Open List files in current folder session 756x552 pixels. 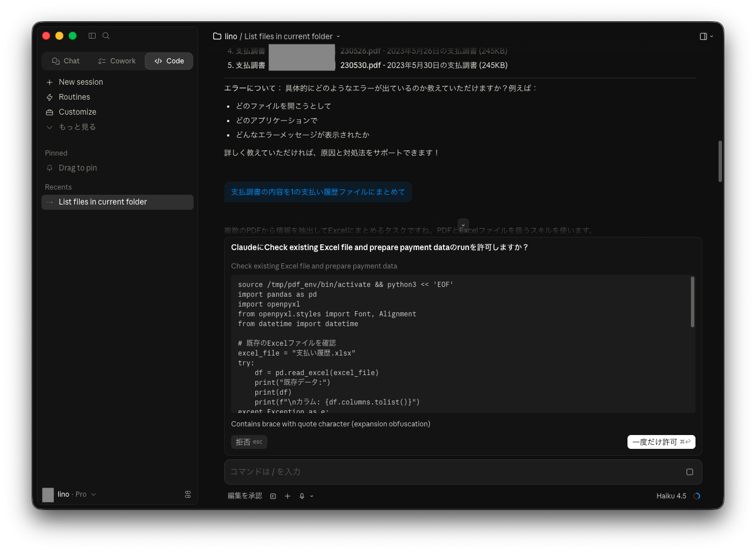point(118,202)
